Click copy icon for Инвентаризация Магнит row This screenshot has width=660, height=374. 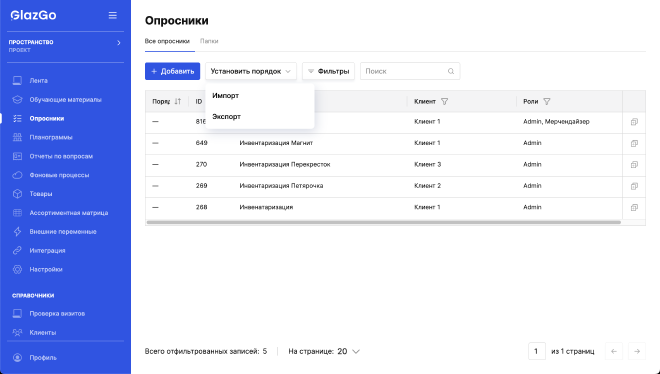pos(634,143)
